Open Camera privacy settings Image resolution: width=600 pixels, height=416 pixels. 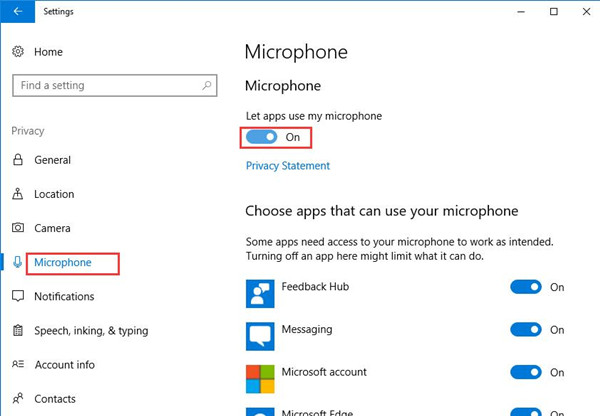click(52, 228)
